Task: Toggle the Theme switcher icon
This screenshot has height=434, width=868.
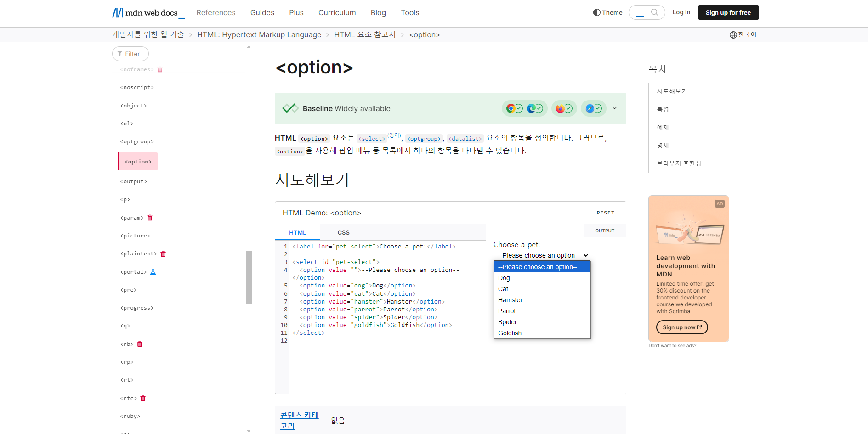Action: click(x=596, y=12)
